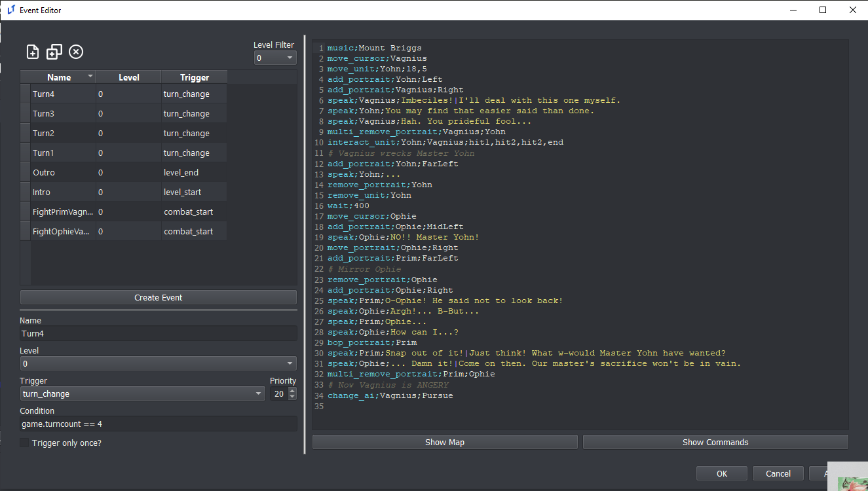Sort the table by the Trigger column header
The height and width of the screenshot is (491, 868).
(x=195, y=77)
